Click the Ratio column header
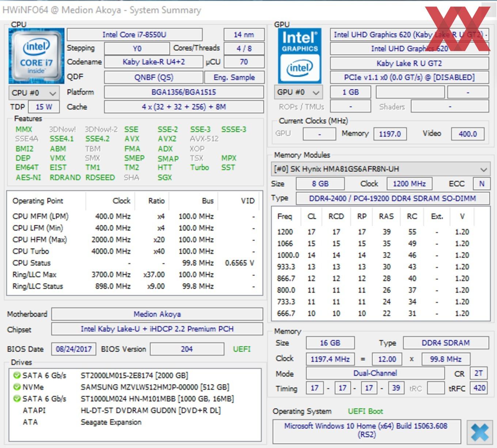This screenshot has width=497, height=448. click(156, 201)
